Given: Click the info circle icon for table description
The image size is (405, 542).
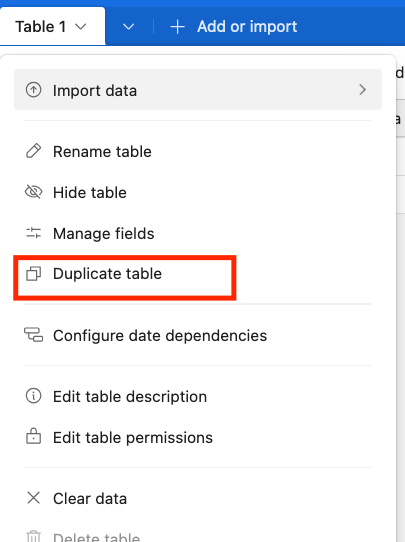Looking at the screenshot, I should pos(34,396).
